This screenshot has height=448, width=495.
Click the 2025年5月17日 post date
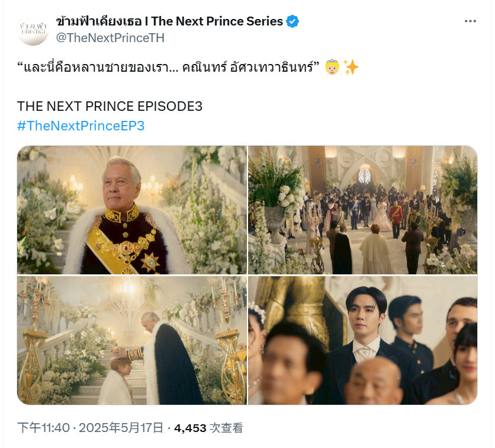(121, 428)
